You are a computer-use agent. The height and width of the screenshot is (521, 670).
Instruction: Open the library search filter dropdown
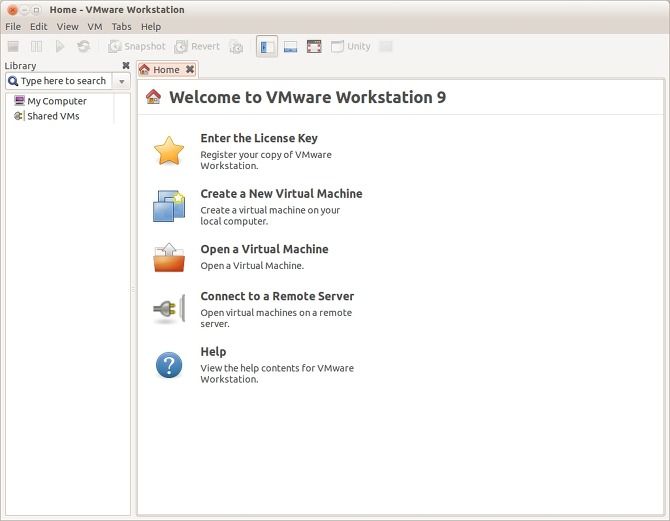point(122,81)
